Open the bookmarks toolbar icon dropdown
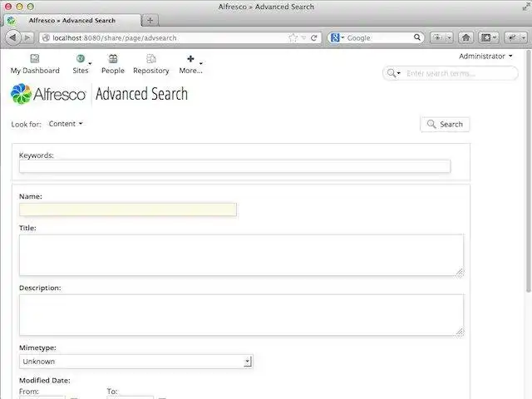Screen dimensions: 532x399 495,37
